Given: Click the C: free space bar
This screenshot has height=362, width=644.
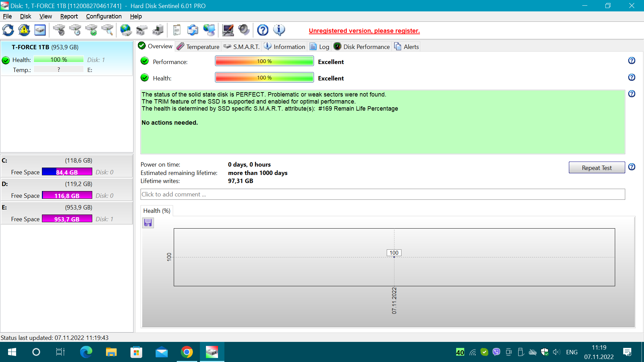Looking at the screenshot, I should [x=67, y=172].
